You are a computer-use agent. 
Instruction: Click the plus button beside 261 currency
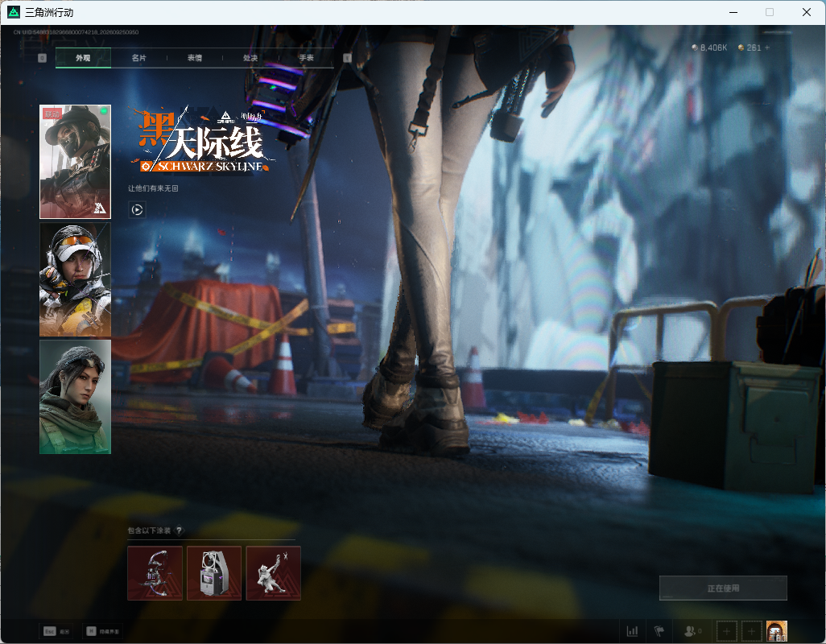[x=767, y=47]
